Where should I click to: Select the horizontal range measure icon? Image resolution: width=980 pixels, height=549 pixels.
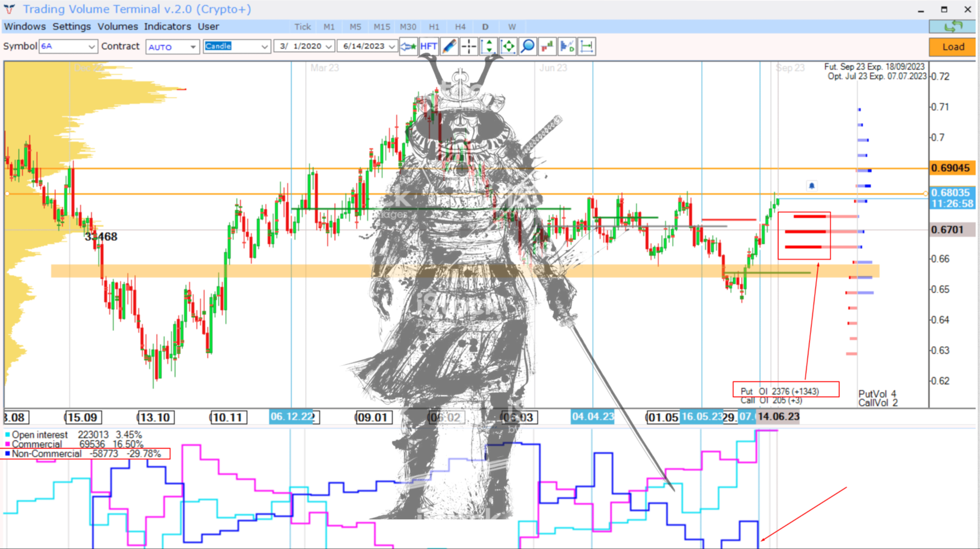(587, 47)
